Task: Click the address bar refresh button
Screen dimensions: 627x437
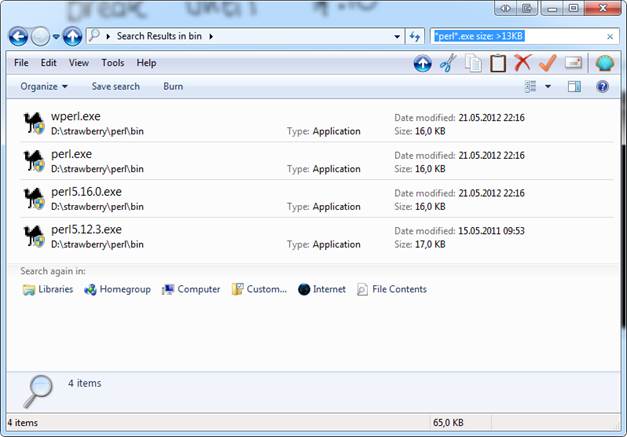Action: [415, 37]
